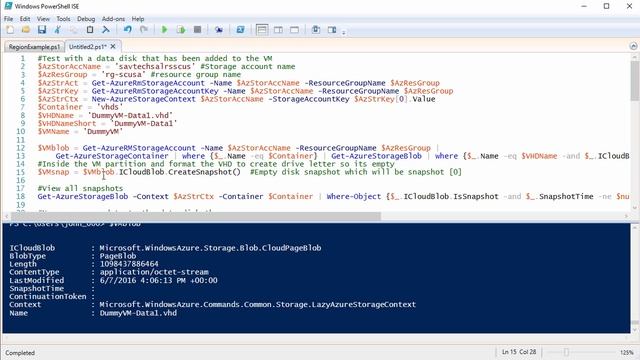Image resolution: width=640 pixels, height=360 pixels.
Task: Click 'PageBlob' value in console output
Action: [118, 256]
